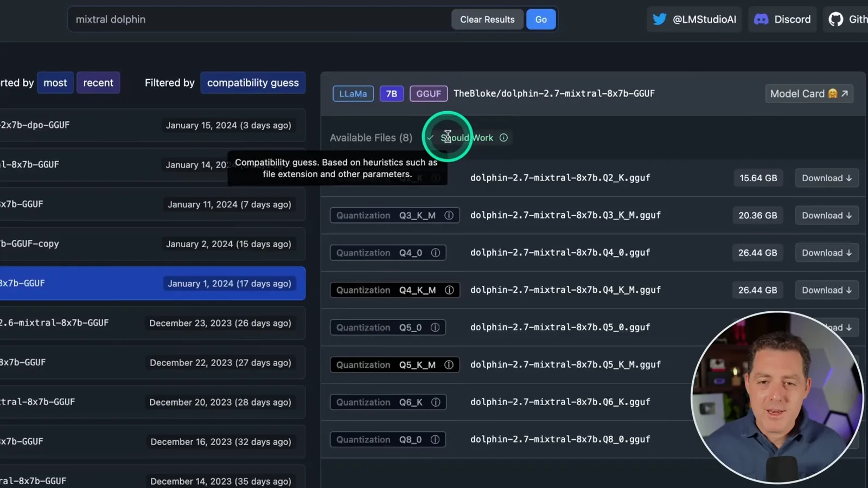This screenshot has width=868, height=488.
Task: Click Clear Results button
Action: (487, 20)
